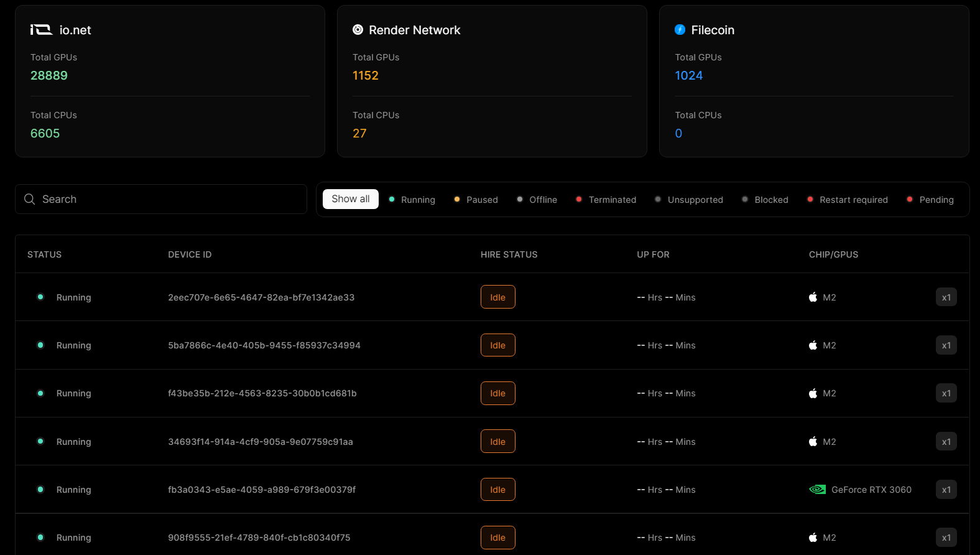Click green status dot in 5ba7866c row
Viewport: 980px width, 555px height.
[40, 345]
